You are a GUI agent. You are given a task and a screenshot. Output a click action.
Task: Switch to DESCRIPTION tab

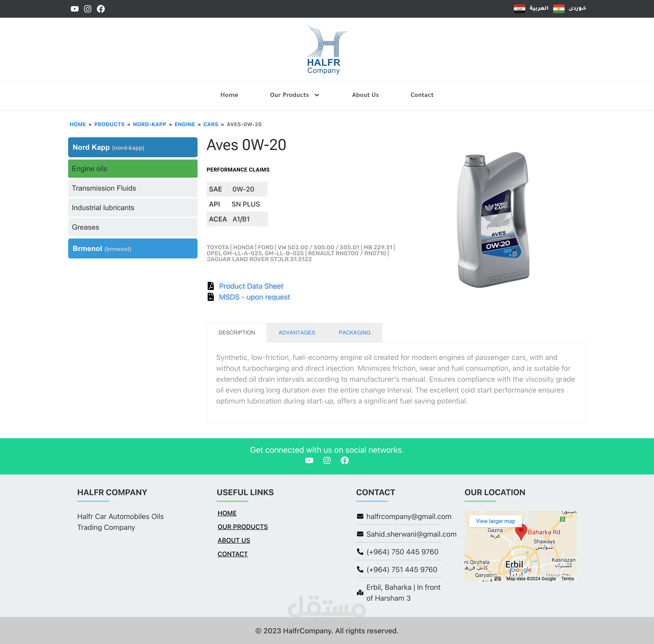tap(237, 332)
